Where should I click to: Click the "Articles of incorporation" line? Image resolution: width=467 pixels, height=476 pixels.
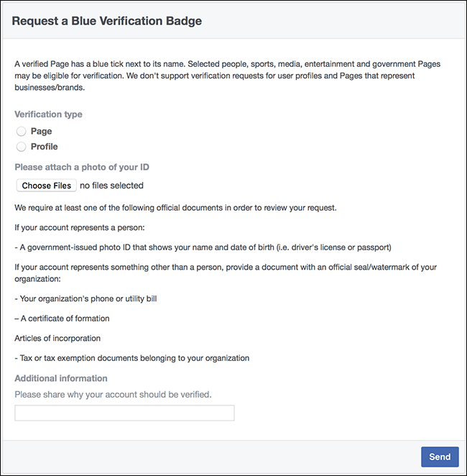(x=57, y=338)
